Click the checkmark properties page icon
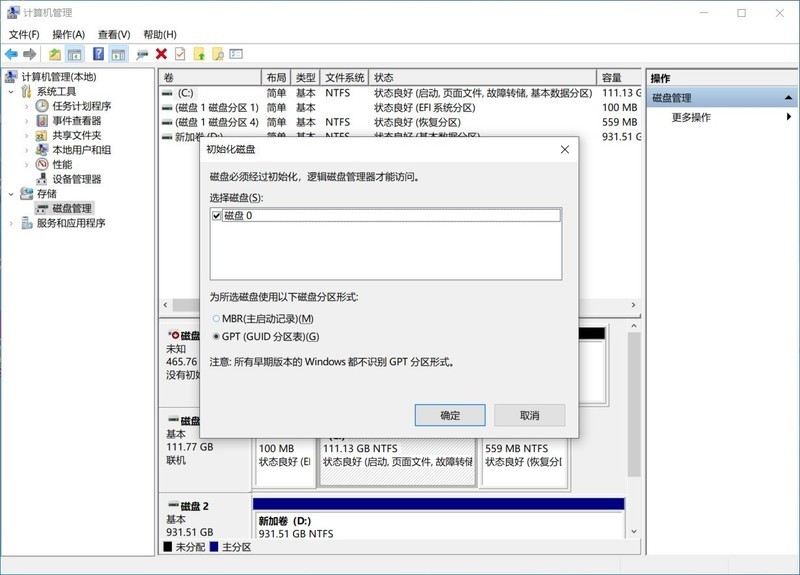This screenshot has height=575, width=800. (180, 54)
